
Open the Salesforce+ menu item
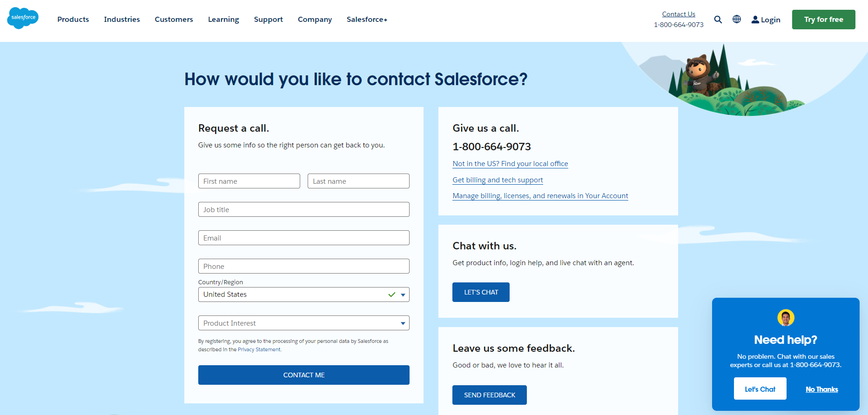pos(367,19)
